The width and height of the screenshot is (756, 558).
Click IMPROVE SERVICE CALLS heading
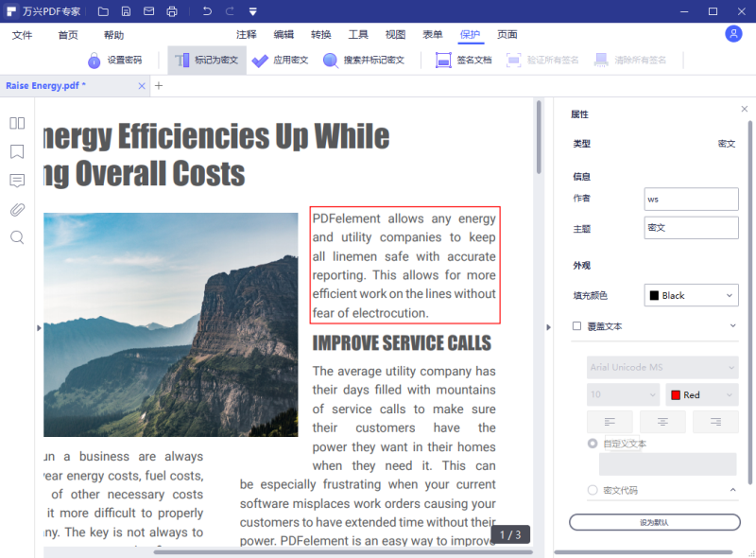tap(402, 342)
